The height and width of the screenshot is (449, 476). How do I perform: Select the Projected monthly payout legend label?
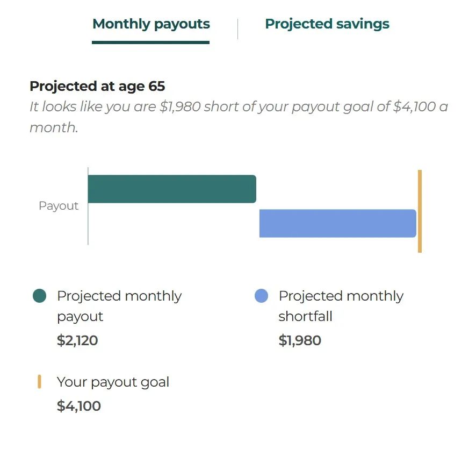click(x=119, y=306)
